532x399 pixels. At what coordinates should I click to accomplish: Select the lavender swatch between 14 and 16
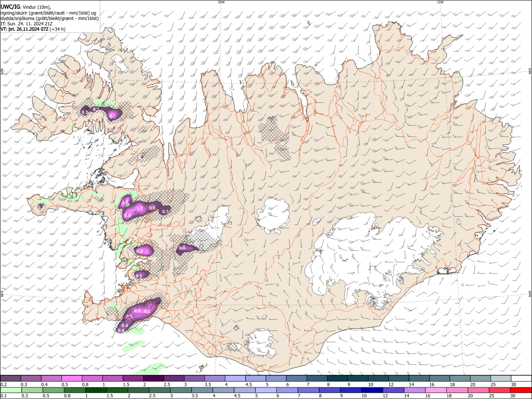(414, 390)
